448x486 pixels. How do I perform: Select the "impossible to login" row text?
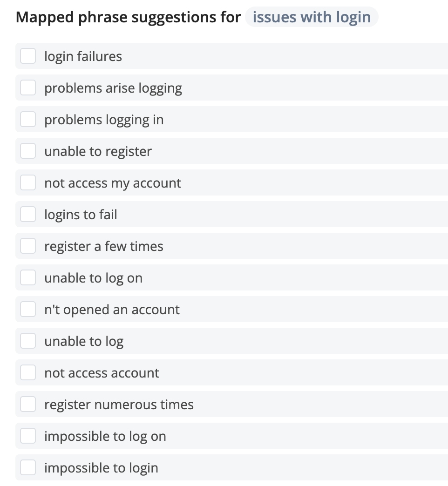pos(101,467)
